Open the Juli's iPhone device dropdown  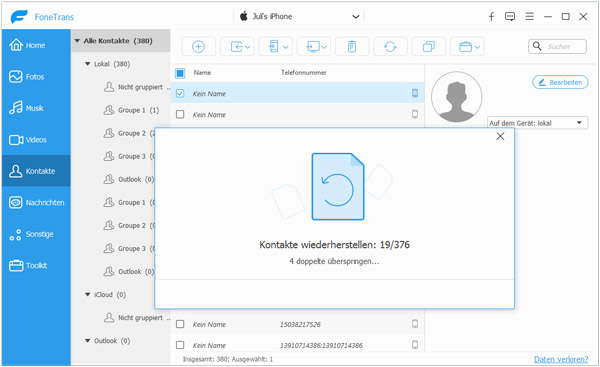299,16
